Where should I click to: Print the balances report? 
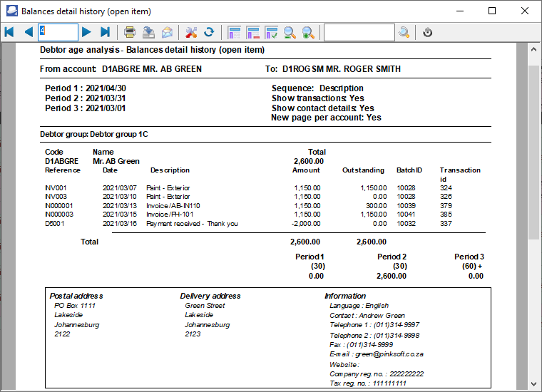click(x=130, y=32)
